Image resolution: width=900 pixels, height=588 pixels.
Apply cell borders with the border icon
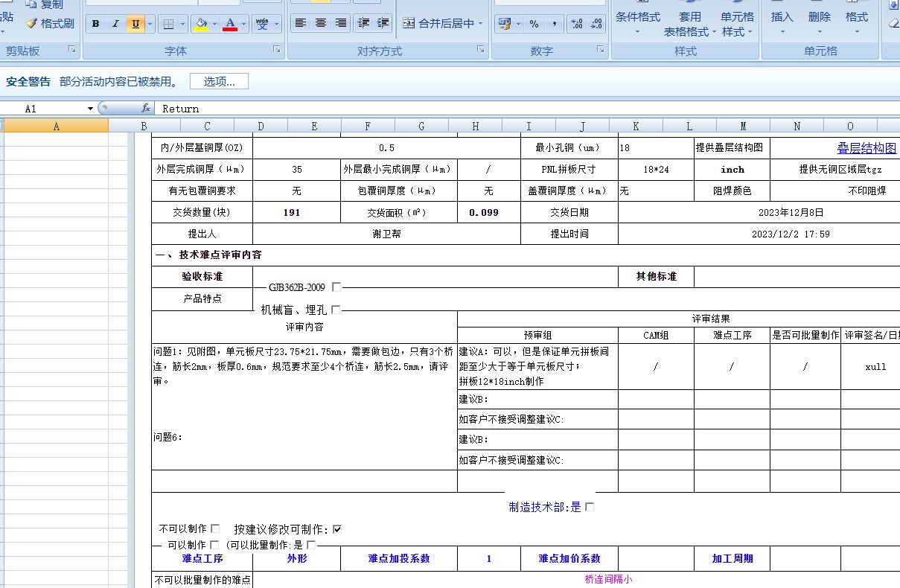tap(168, 24)
